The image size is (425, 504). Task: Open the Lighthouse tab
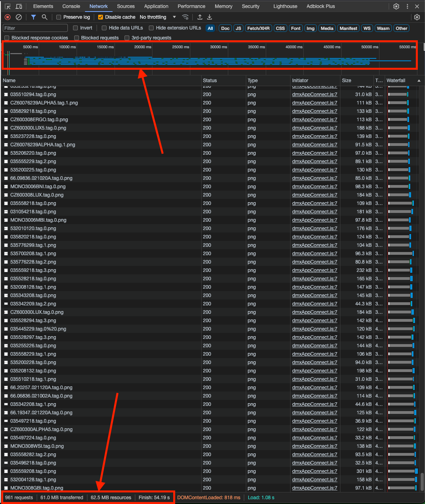pyautogui.click(x=285, y=6)
